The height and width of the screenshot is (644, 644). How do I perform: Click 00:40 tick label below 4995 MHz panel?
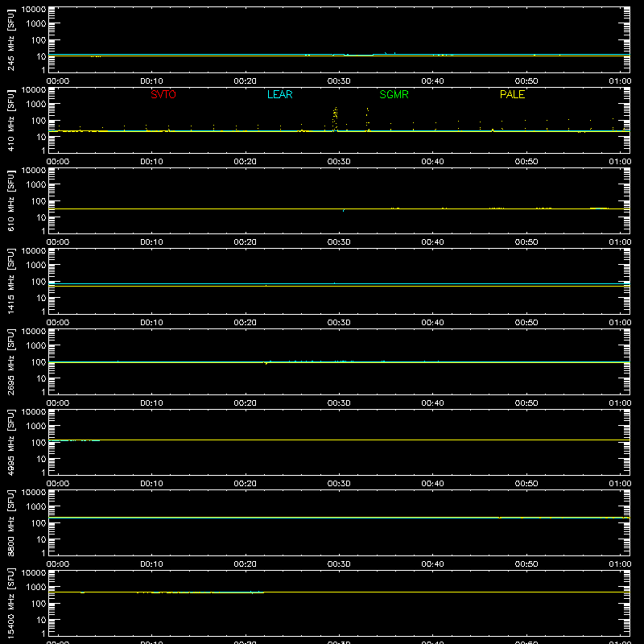[x=432, y=484]
